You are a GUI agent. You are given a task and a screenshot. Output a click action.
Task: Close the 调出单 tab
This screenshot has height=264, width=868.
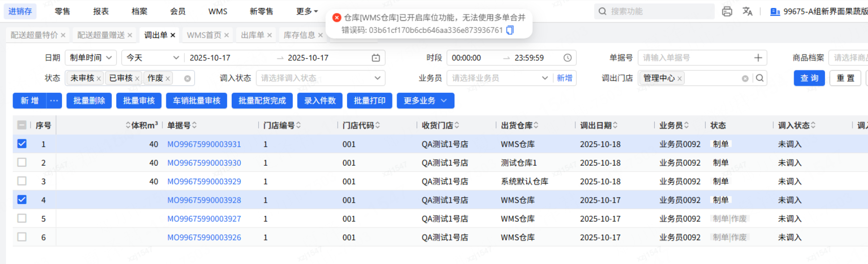[173, 35]
